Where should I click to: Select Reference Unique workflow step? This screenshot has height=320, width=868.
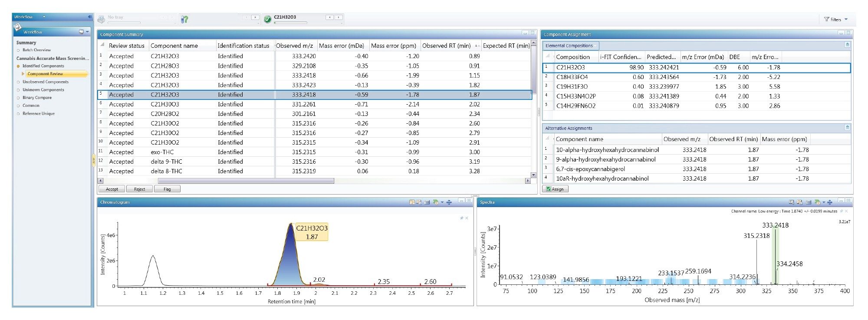pyautogui.click(x=39, y=114)
